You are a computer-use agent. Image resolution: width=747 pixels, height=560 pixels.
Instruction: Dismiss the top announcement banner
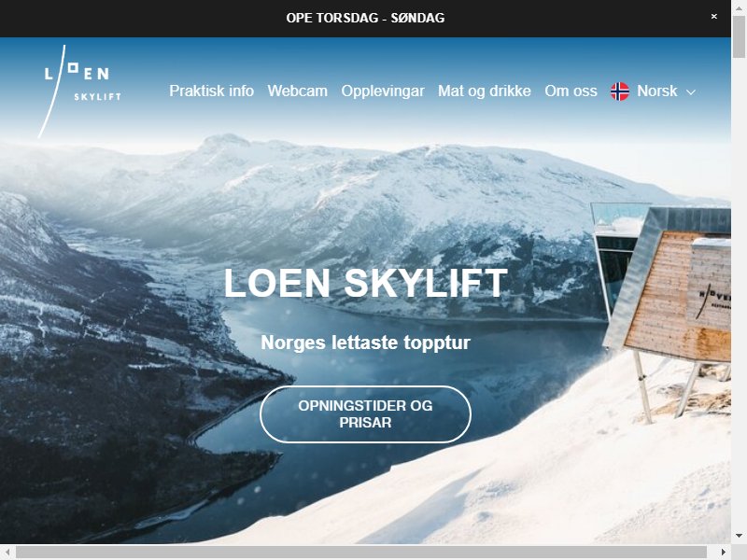[713, 17]
